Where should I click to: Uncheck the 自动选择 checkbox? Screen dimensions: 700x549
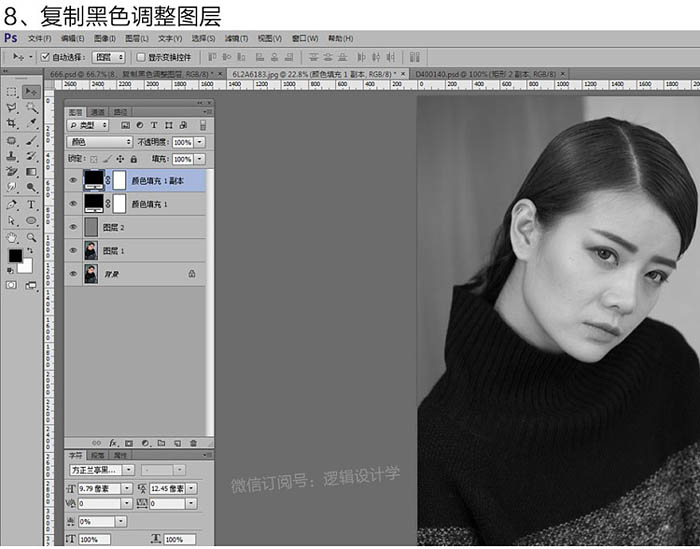(45, 57)
